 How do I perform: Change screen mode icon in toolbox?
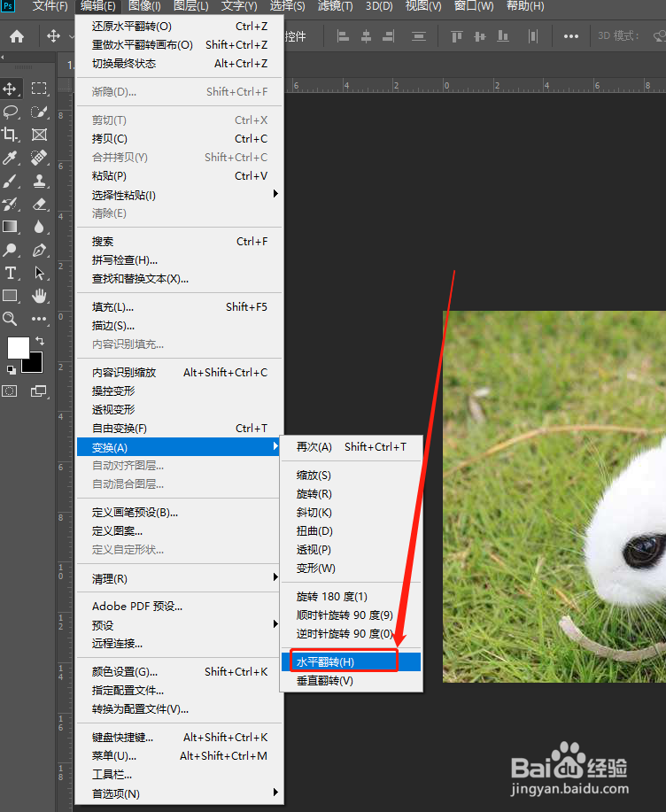[x=39, y=391]
